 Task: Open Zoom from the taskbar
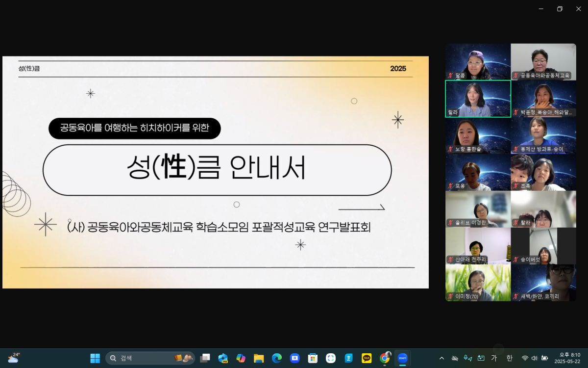[402, 358]
